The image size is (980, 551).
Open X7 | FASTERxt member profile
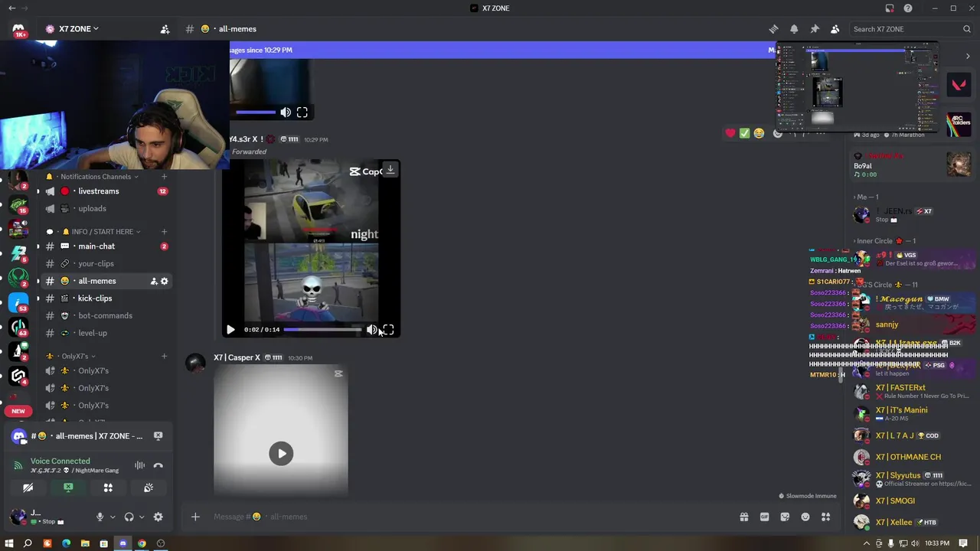[911, 391]
